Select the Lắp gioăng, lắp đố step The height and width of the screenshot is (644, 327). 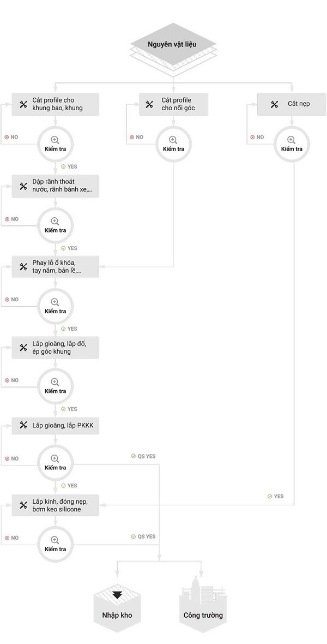(x=56, y=348)
